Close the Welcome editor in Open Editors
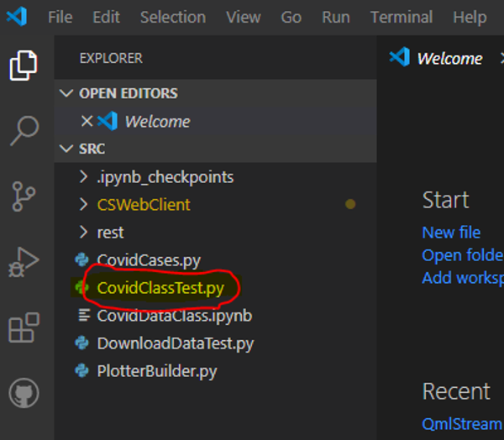This screenshot has height=440, width=504. [x=86, y=122]
